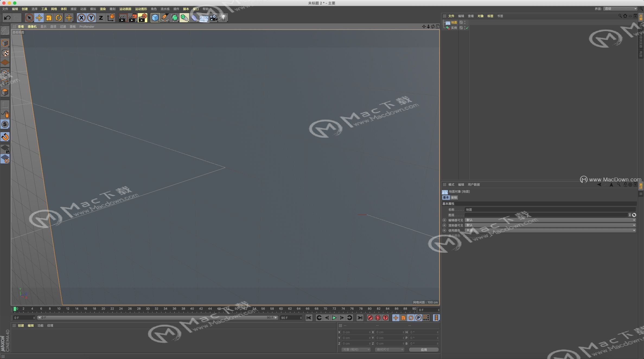The image size is (644, 359).
Task: Open 渲染器可见 dropdown
Action: (x=550, y=225)
